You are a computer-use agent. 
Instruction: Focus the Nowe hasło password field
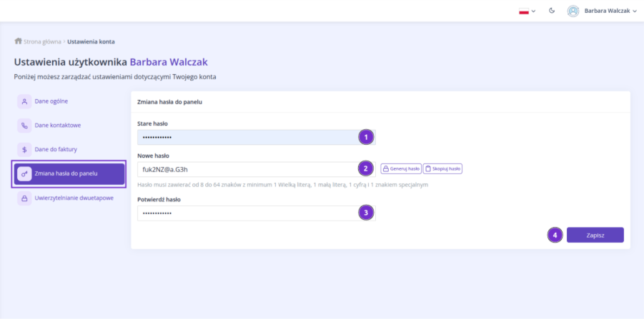(x=247, y=169)
